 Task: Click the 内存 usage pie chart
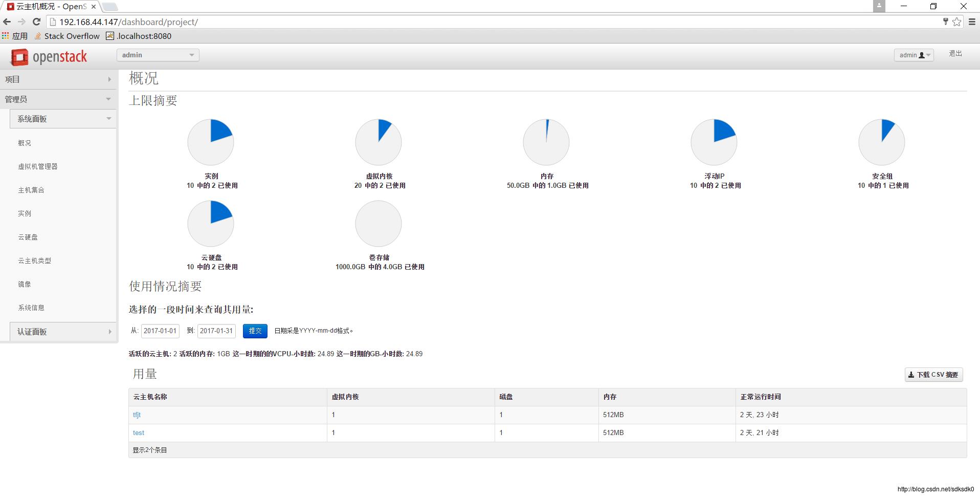(x=546, y=142)
